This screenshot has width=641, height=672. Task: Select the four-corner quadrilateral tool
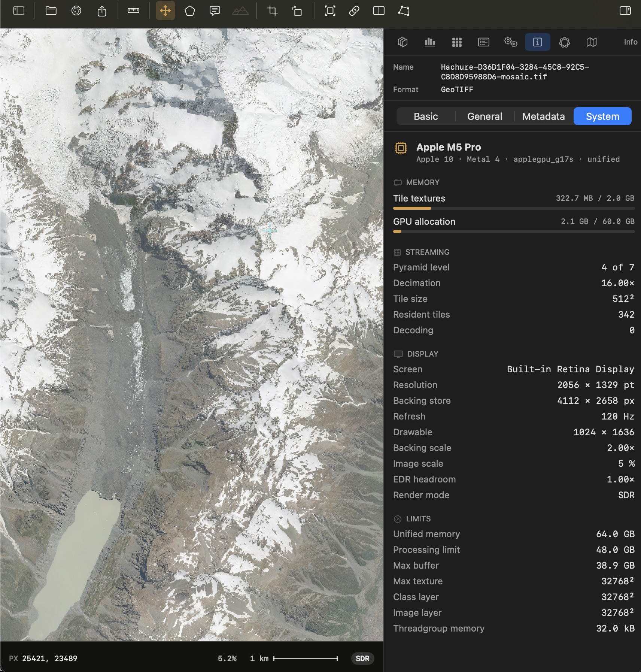[404, 11]
